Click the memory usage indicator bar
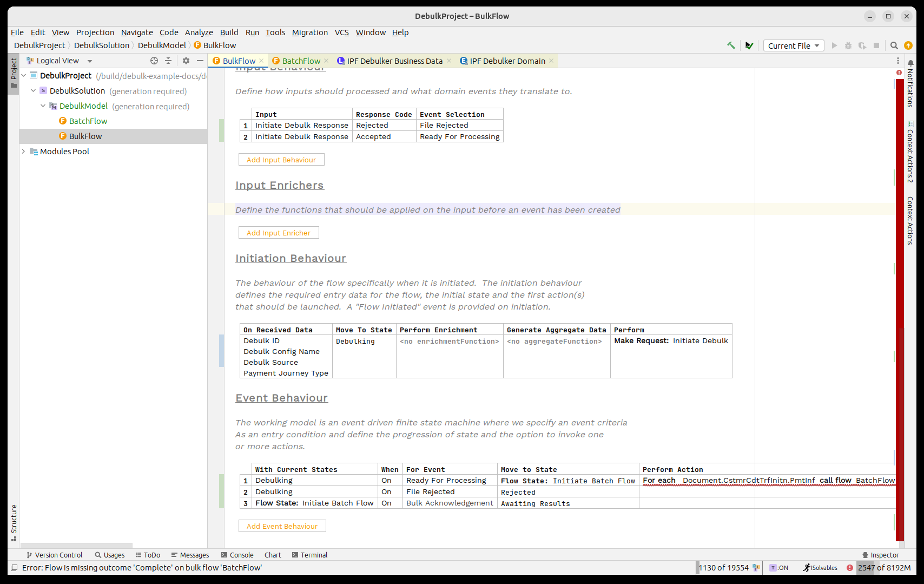This screenshot has width=924, height=584. 884,568
